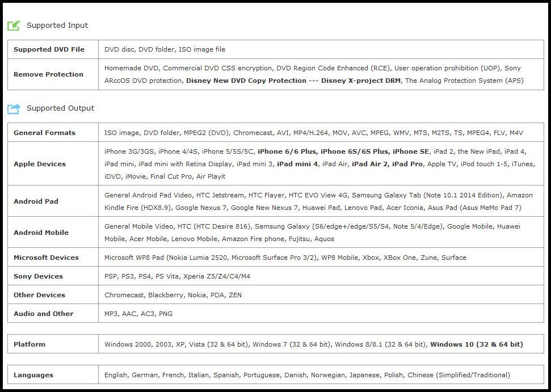Click the 'Microsoft Devices' row label
This screenshot has height=392, width=551.
click(x=46, y=258)
